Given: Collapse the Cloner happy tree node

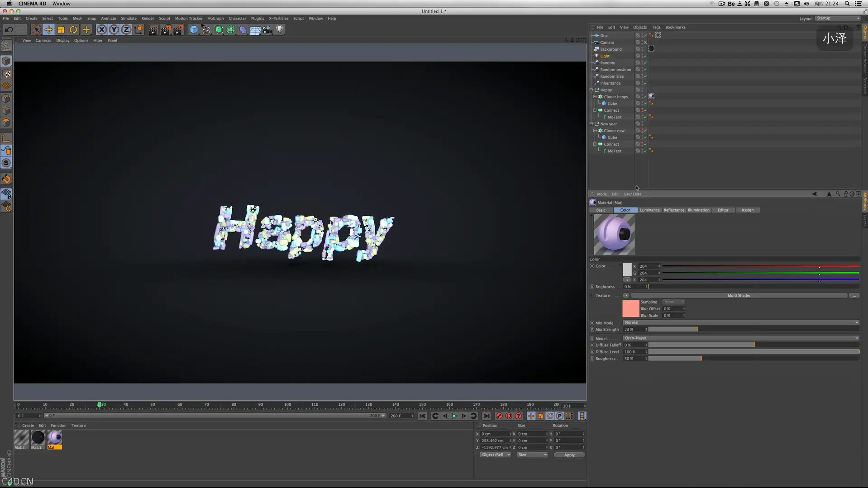Looking at the screenshot, I should pos(595,97).
